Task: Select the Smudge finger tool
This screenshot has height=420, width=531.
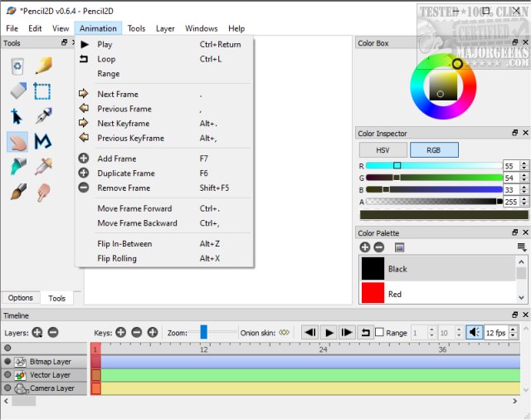Action: coord(43,193)
